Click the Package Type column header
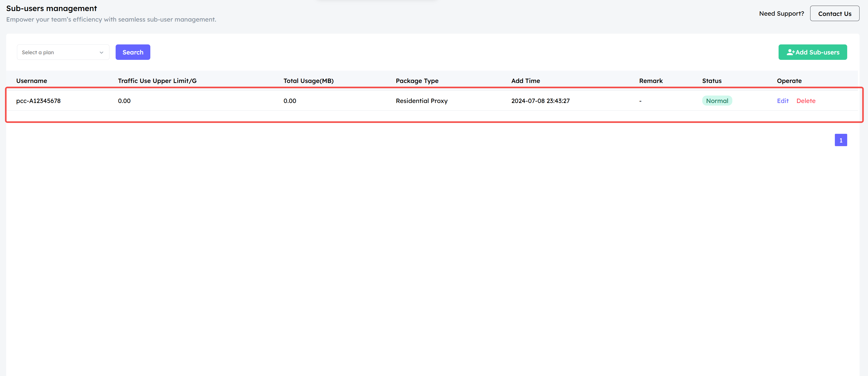Image resolution: width=868 pixels, height=376 pixels. click(417, 81)
